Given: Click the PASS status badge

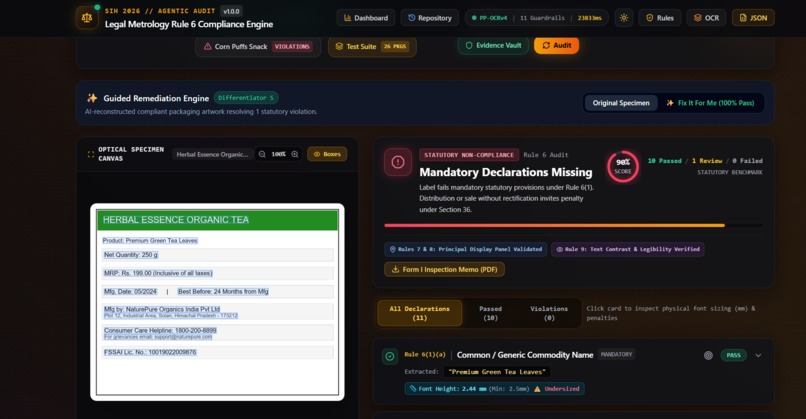Looking at the screenshot, I should [734, 355].
